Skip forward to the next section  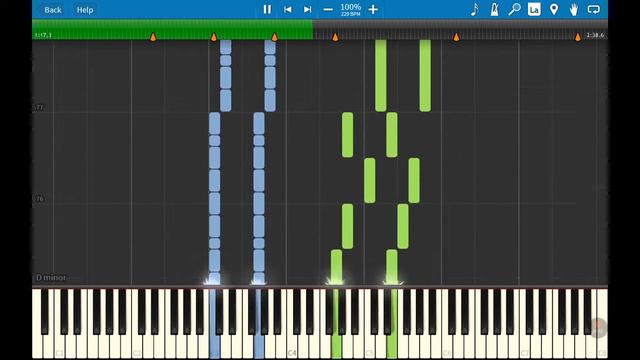pos(307,9)
